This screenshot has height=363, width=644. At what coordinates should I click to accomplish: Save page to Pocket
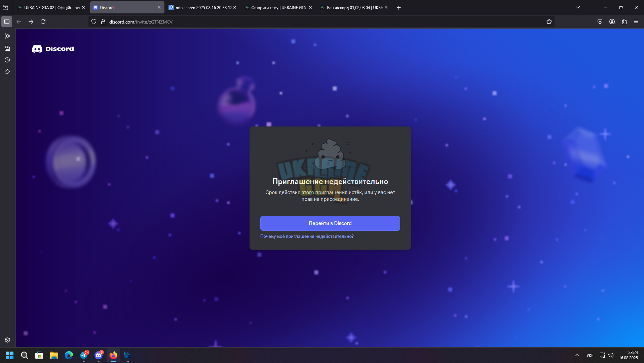[600, 22]
